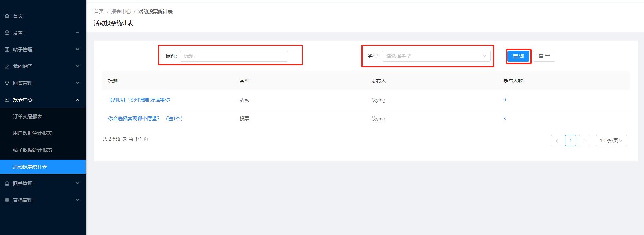Click the 投票 type cell

[x=244, y=119]
